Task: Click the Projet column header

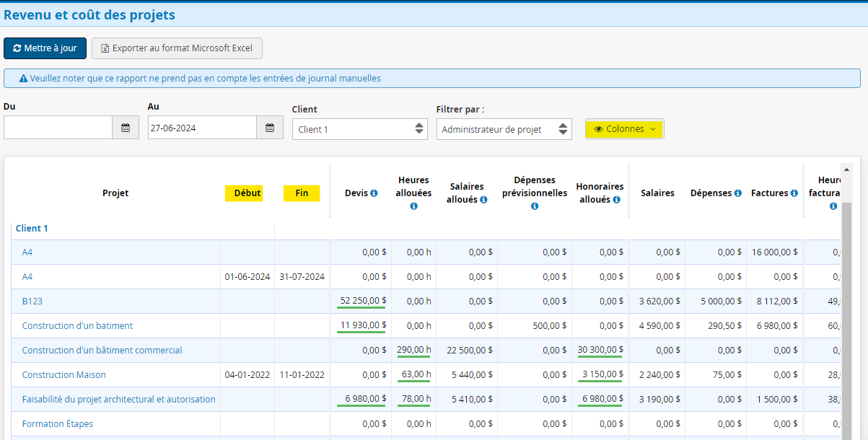Action: click(115, 193)
